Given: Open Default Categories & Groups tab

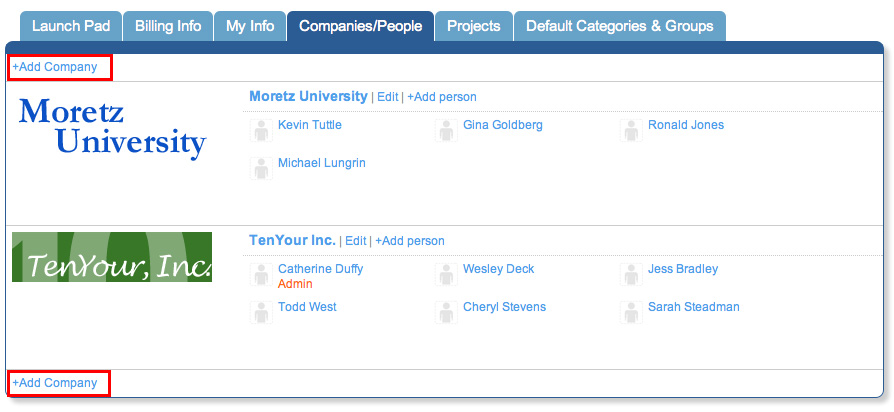Looking at the screenshot, I should (620, 26).
